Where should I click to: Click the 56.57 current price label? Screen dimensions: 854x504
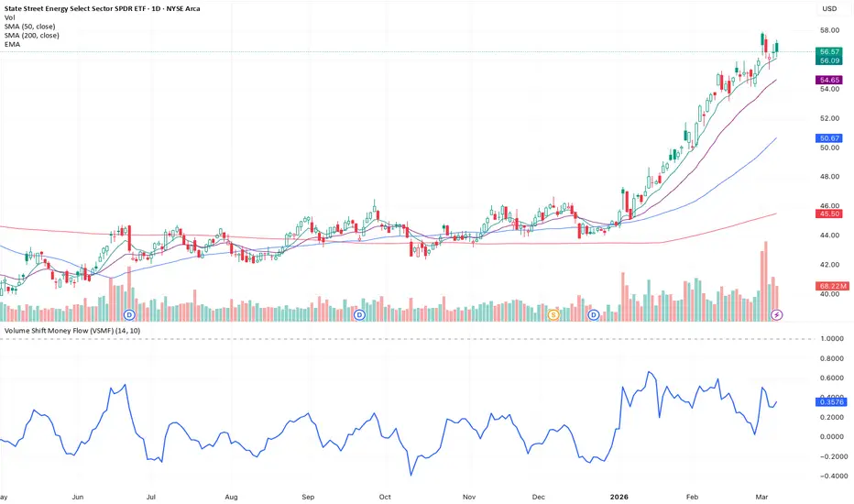pos(829,51)
